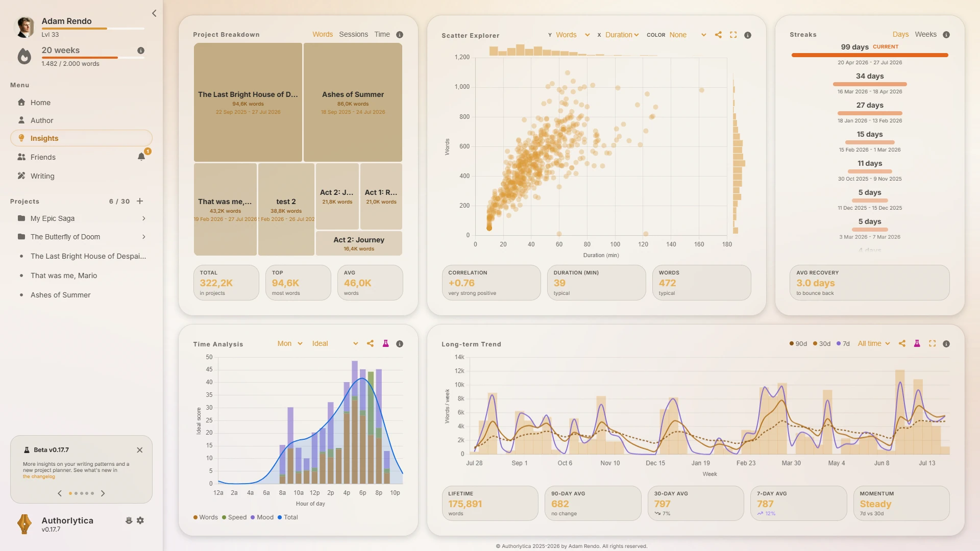Open the changelog link

click(x=39, y=477)
